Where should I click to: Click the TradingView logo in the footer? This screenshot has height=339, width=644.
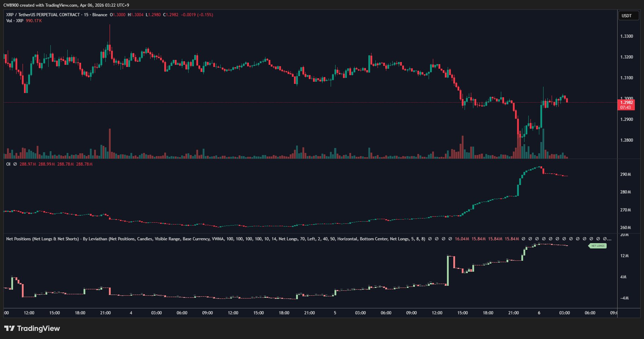pyautogui.click(x=32, y=328)
